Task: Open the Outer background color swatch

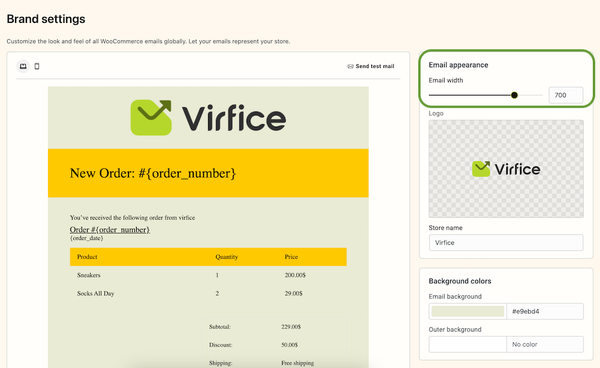Action: coord(468,344)
